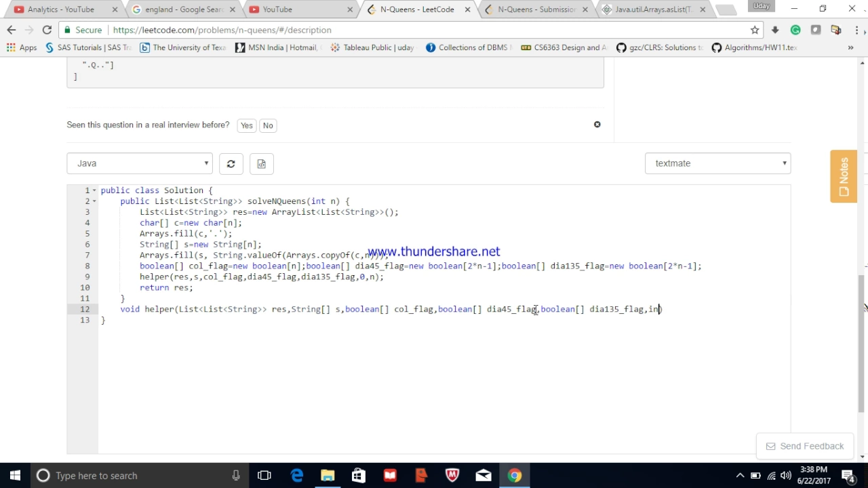The image size is (868, 488).
Task: Answer Yes to real interview question
Action: tap(247, 125)
